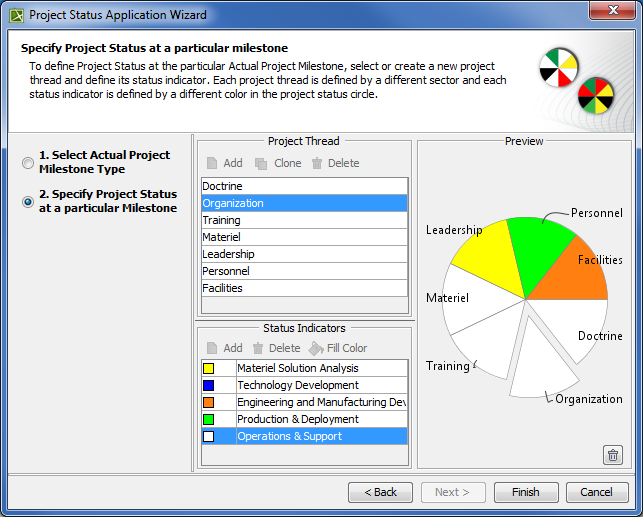The height and width of the screenshot is (517, 643).
Task: Select Specify Project Status radio button
Action: point(28,202)
